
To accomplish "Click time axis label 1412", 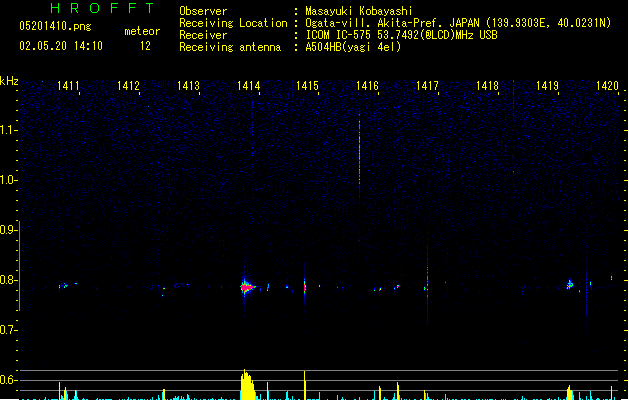I will [128, 86].
